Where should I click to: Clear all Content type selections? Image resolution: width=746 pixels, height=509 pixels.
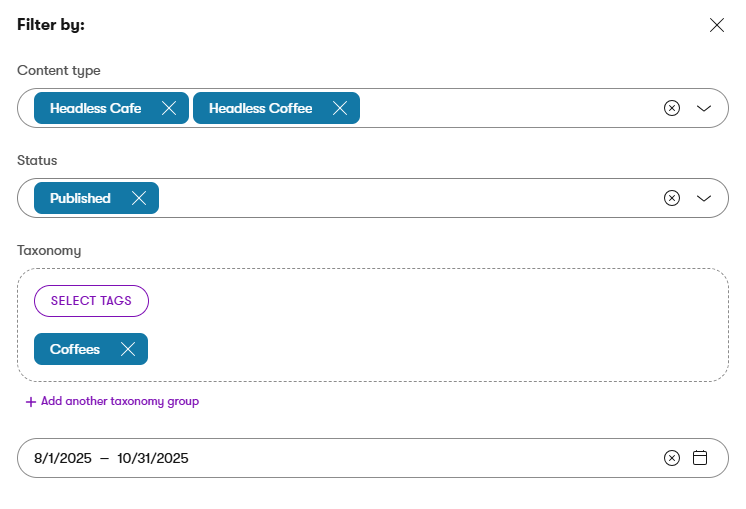[672, 108]
